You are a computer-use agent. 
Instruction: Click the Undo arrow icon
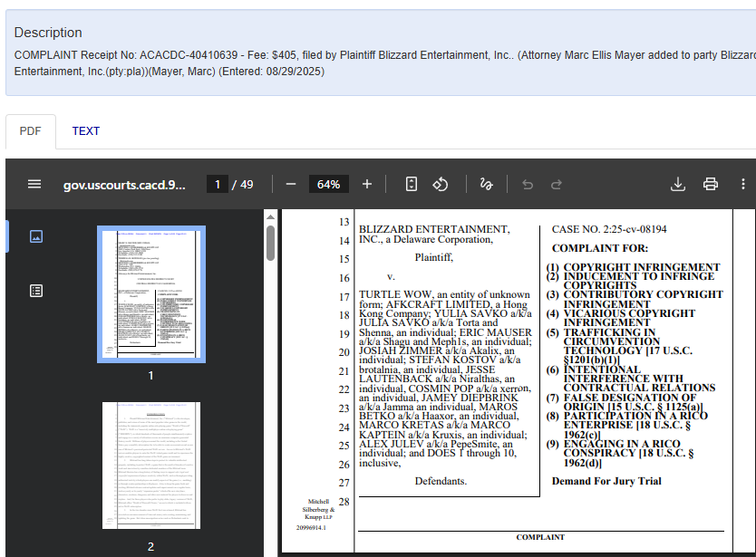click(x=528, y=185)
